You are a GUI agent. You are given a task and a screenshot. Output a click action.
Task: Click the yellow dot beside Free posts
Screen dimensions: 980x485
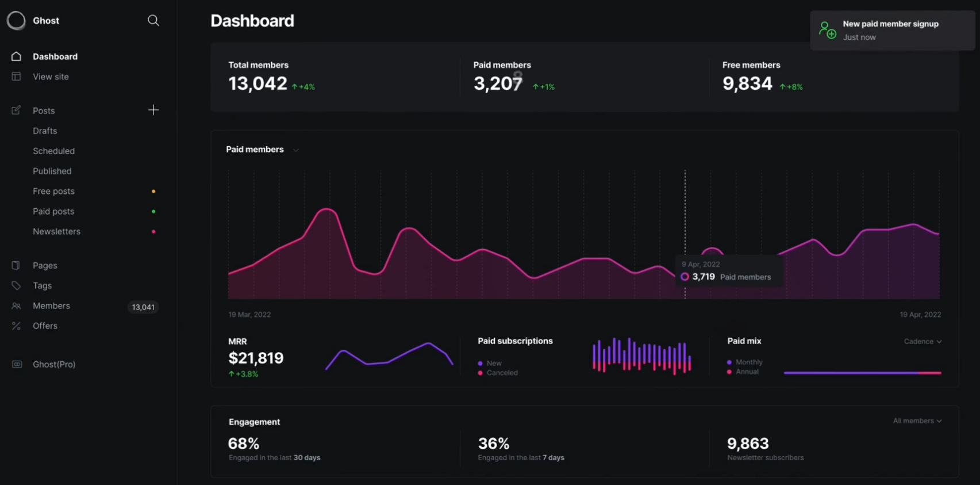point(153,191)
